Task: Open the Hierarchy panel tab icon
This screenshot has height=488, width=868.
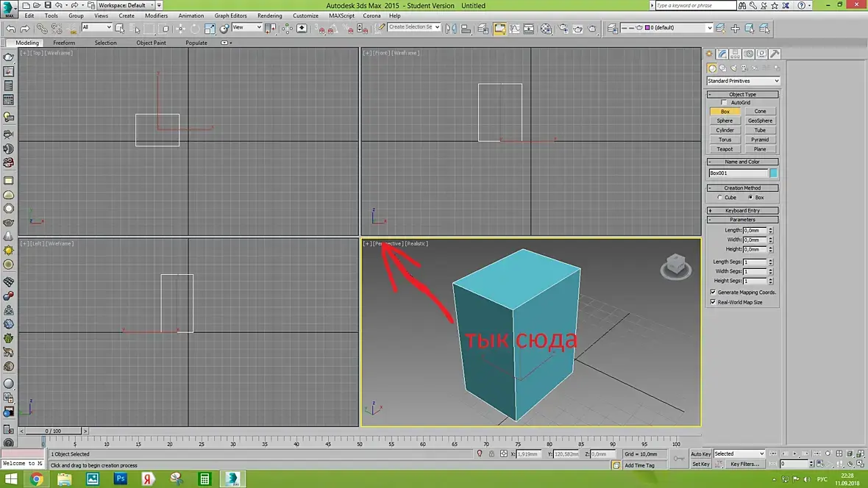Action: 736,54
